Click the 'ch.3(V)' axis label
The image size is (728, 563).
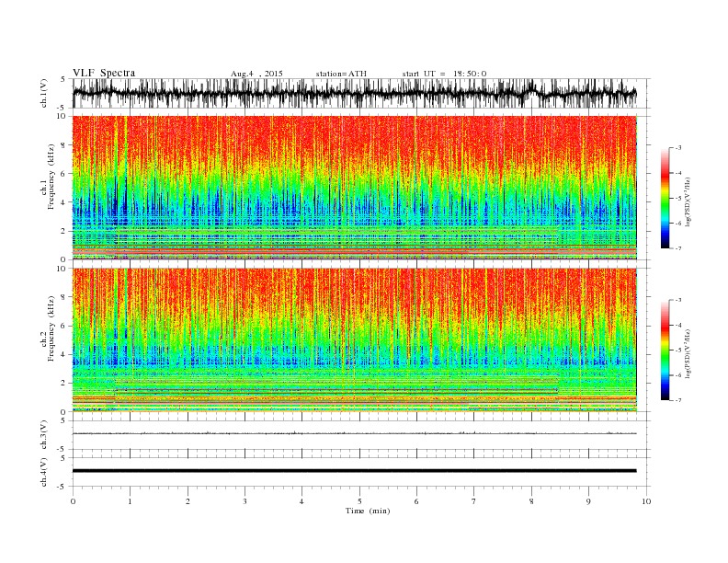coord(44,435)
